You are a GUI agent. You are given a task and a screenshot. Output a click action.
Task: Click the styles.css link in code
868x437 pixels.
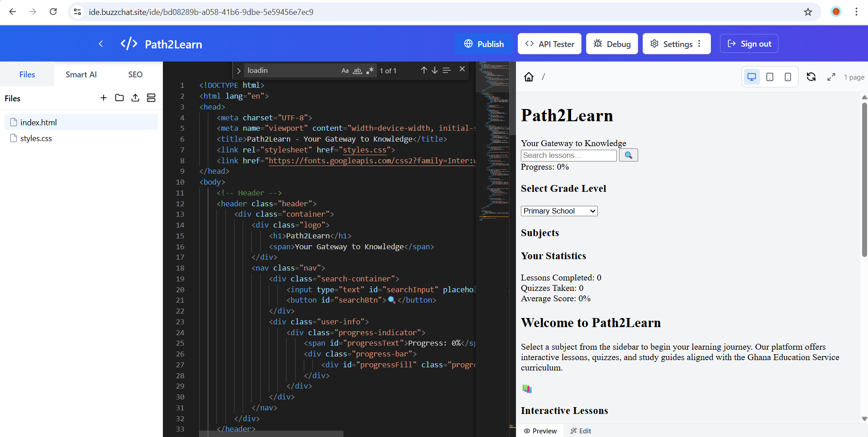pos(365,150)
